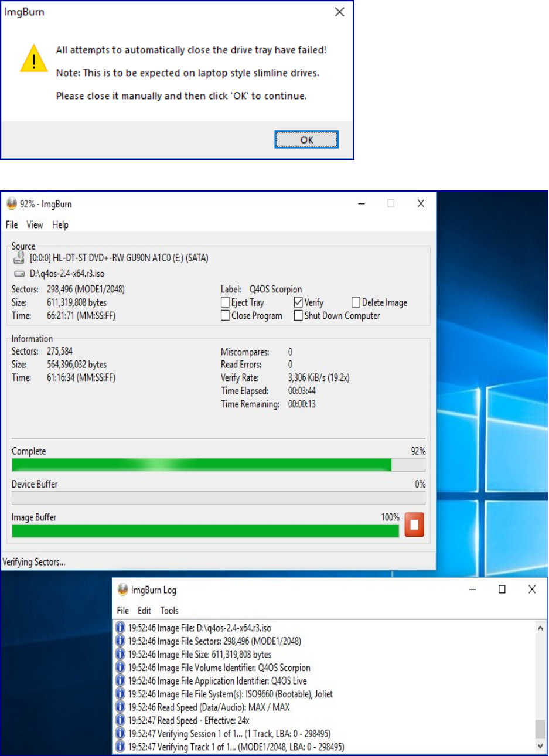This screenshot has height=756, width=549.
Task: Click the ImgBurn title bar app icon
Action: (12, 204)
